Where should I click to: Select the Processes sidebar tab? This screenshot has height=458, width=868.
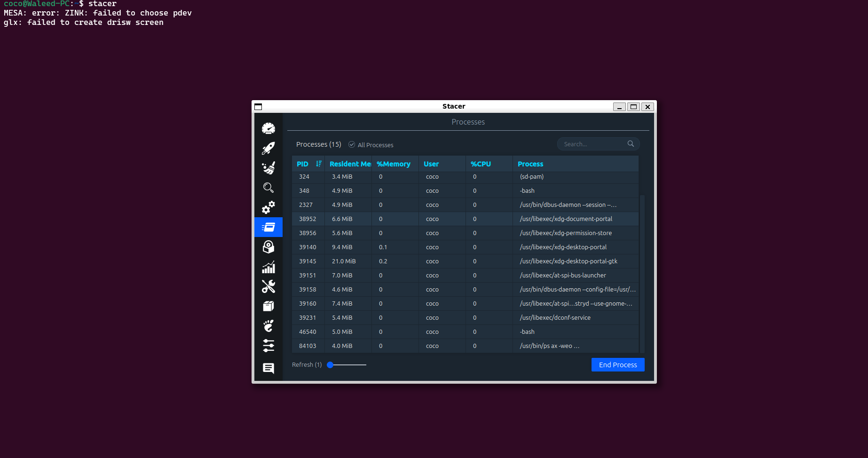pos(268,227)
